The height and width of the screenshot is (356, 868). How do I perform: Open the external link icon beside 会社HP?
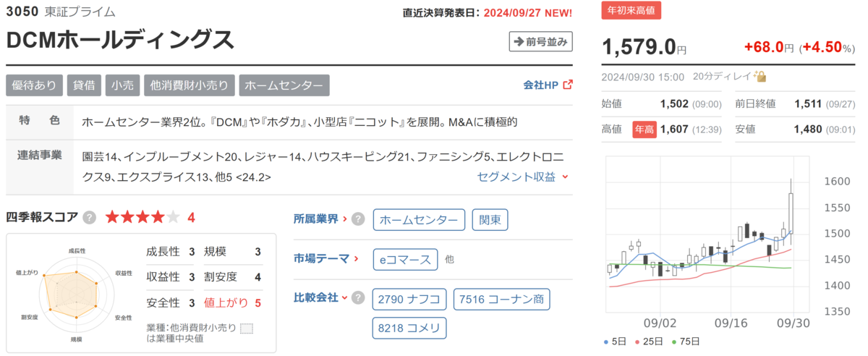[567, 85]
